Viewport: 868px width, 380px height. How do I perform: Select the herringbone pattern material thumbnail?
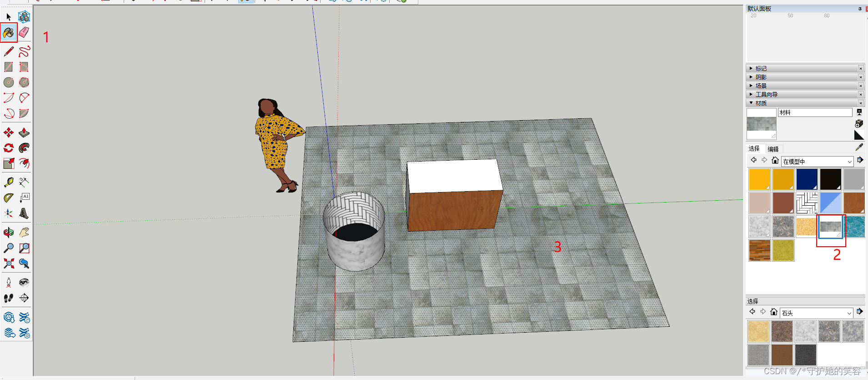(x=807, y=203)
